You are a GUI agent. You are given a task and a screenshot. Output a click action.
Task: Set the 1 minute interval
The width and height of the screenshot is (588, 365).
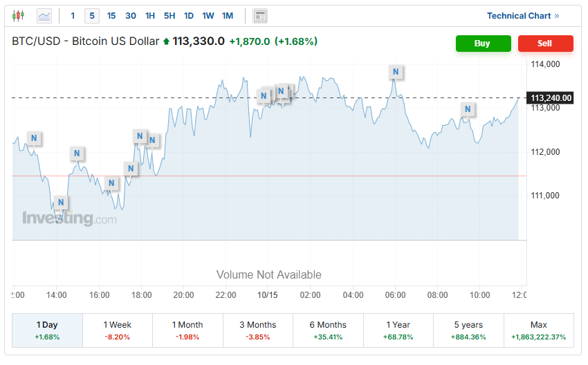(73, 15)
